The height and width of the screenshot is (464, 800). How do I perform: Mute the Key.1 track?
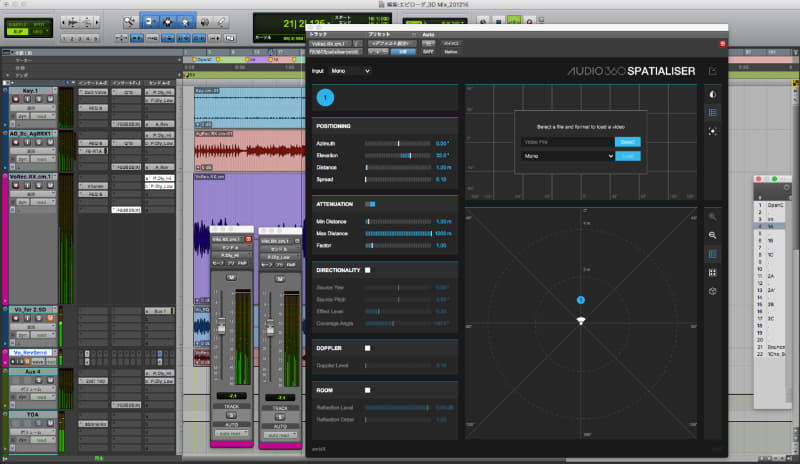click(50, 99)
